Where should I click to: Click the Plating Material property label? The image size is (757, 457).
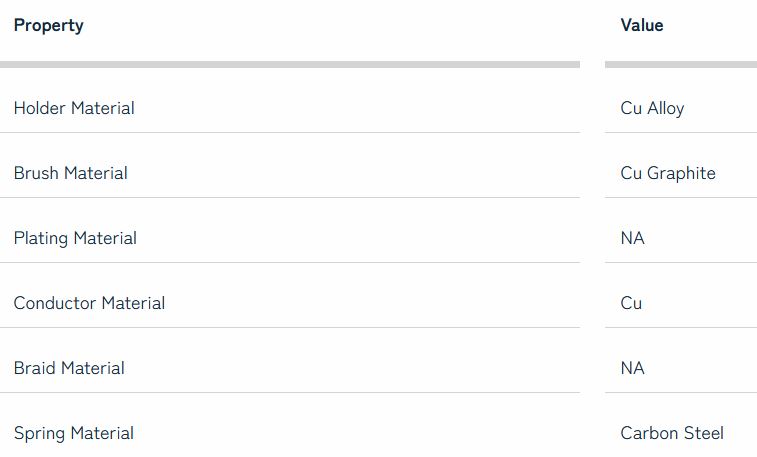tap(75, 238)
